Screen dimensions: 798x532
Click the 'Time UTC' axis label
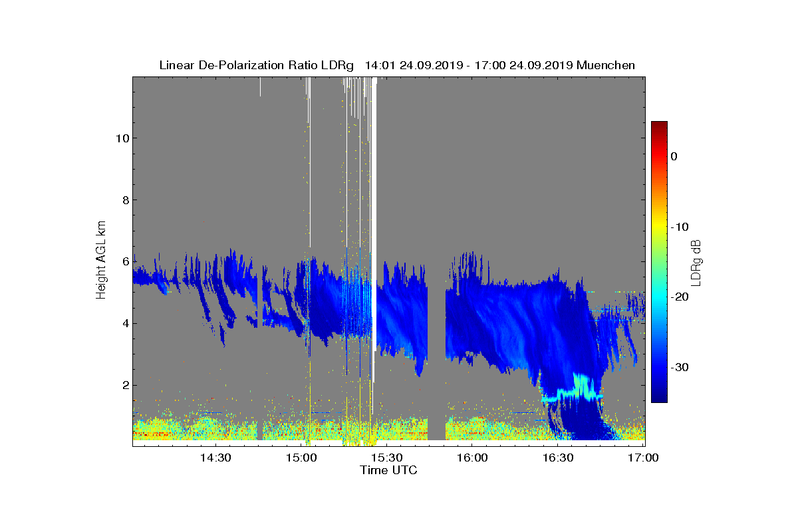tap(389, 470)
